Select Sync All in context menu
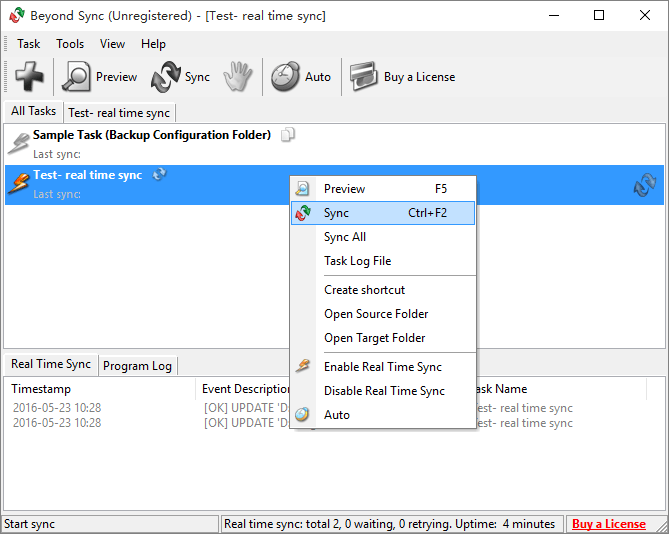The height and width of the screenshot is (534, 669). pos(345,237)
